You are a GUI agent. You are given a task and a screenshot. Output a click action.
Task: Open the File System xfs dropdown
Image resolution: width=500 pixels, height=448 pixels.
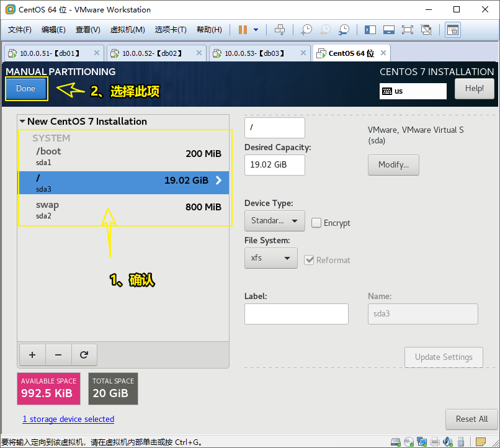[271, 258]
